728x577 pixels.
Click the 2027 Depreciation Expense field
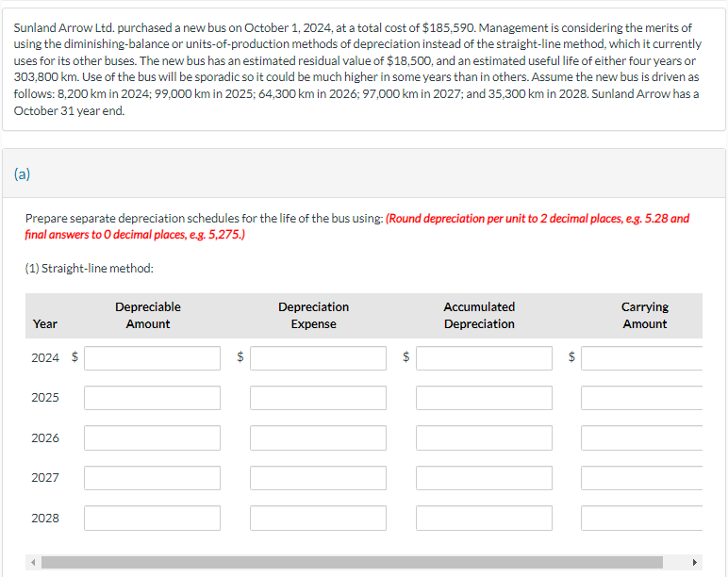click(318, 478)
